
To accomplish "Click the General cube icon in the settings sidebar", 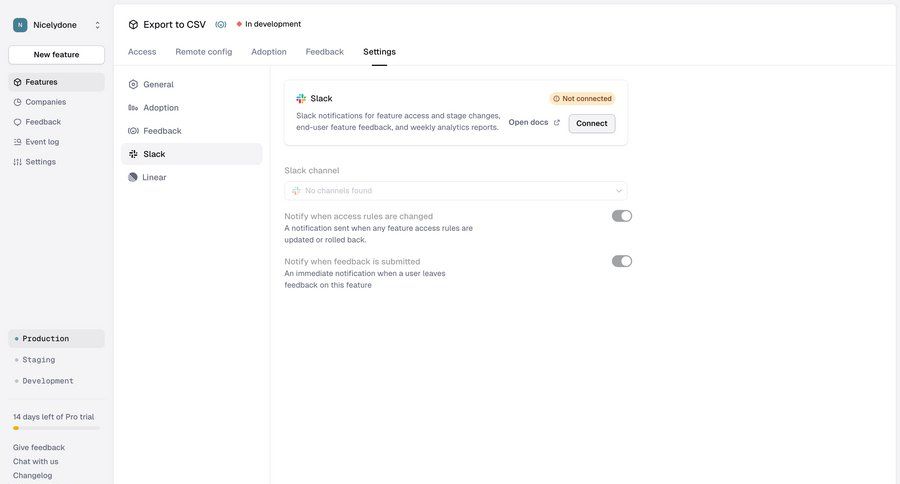I will pyautogui.click(x=133, y=85).
